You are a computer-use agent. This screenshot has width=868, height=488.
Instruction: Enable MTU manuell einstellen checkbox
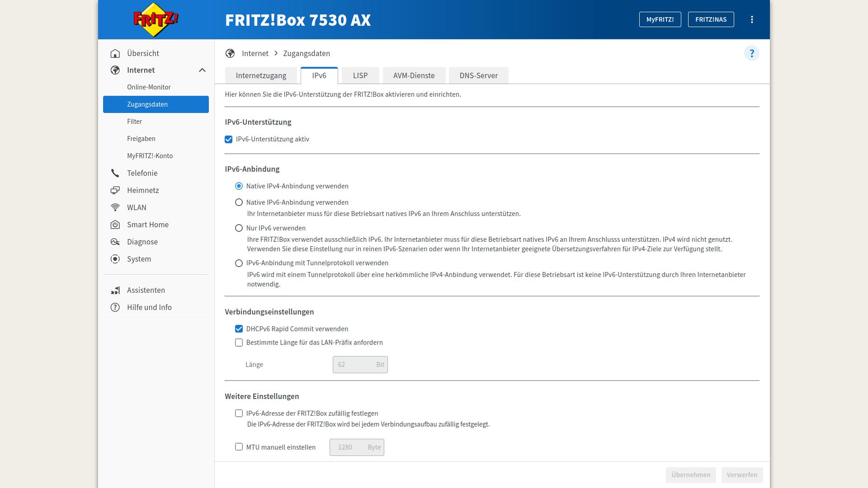pyautogui.click(x=239, y=447)
